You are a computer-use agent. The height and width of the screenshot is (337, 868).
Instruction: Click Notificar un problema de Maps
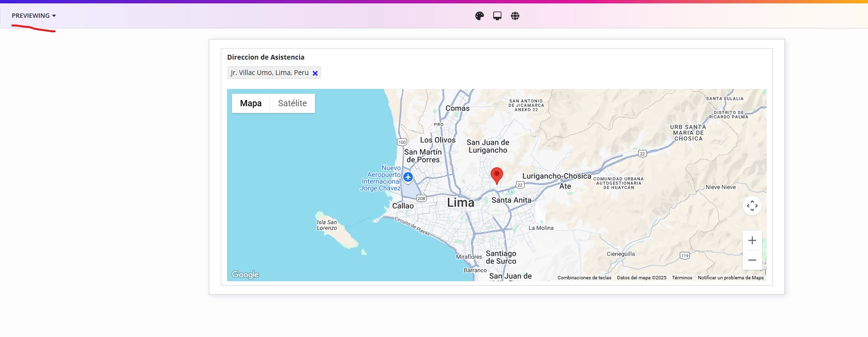[731, 278]
